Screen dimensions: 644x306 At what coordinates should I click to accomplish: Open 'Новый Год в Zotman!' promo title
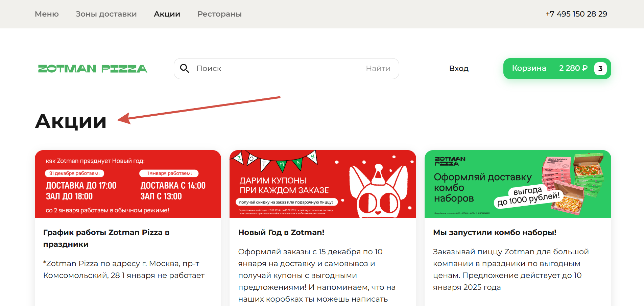[x=281, y=232]
